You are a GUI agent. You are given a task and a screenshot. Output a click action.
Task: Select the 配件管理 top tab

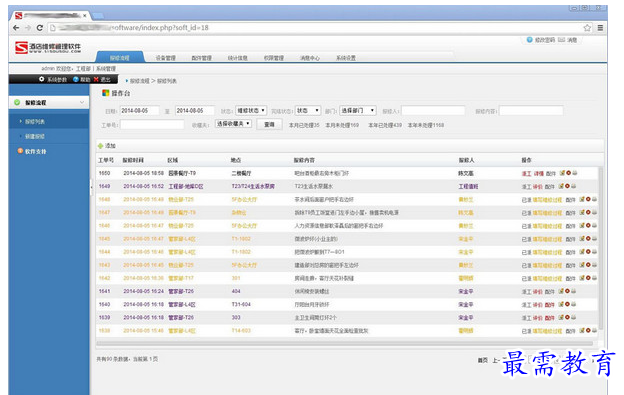201,58
